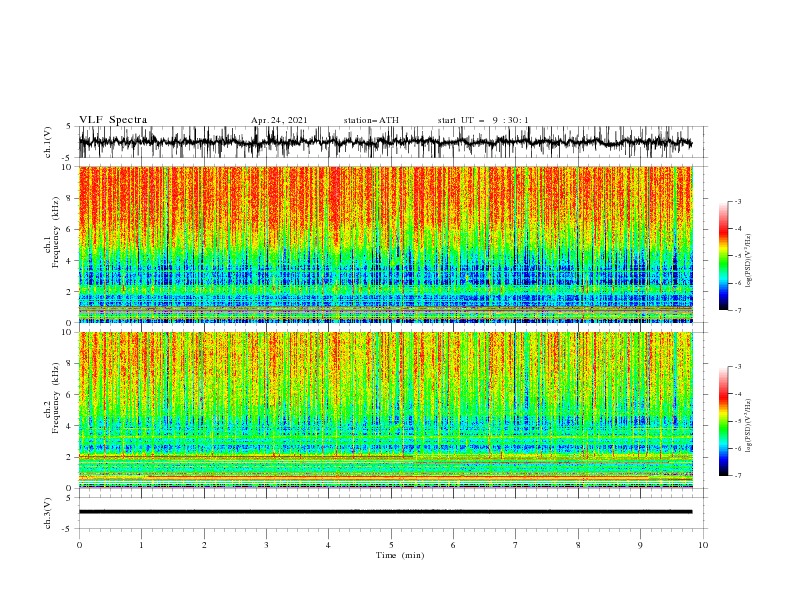The width and height of the screenshot is (792, 612).
Task: Click the ch.2 PSD color scale bar
Action: tap(723, 421)
